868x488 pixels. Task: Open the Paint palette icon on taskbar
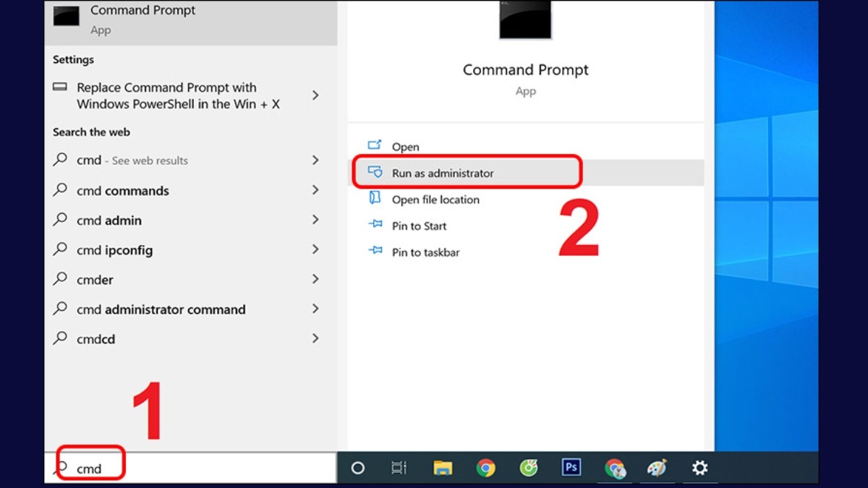click(657, 468)
